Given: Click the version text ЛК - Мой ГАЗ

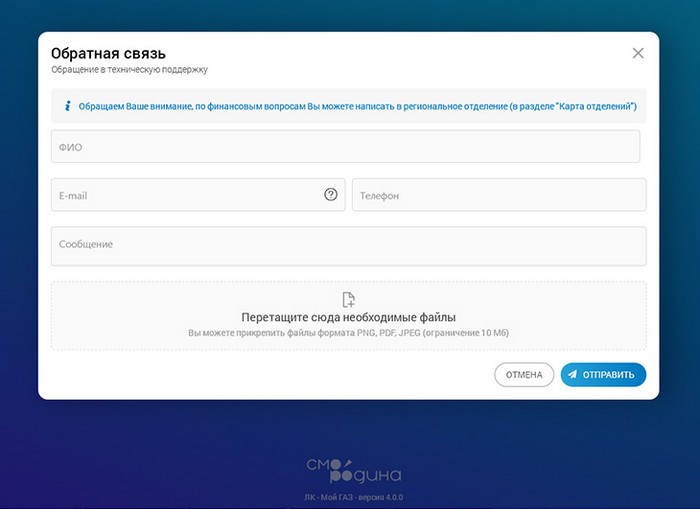Looking at the screenshot, I should point(354,497).
